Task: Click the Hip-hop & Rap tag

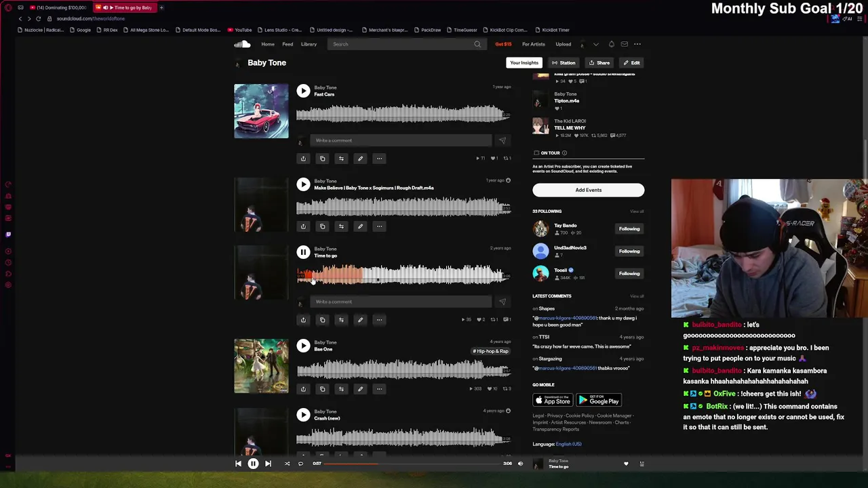Action: [x=491, y=351]
